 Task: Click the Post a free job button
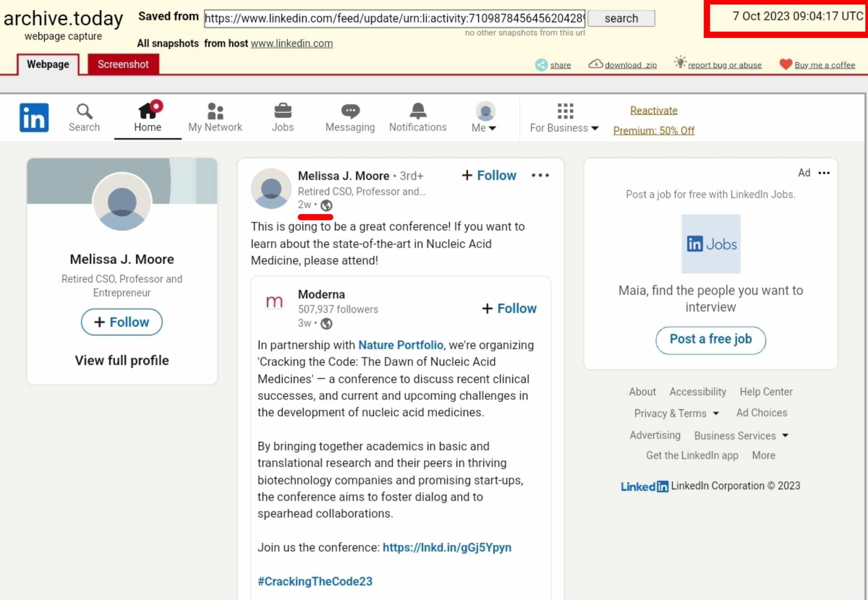(x=710, y=339)
